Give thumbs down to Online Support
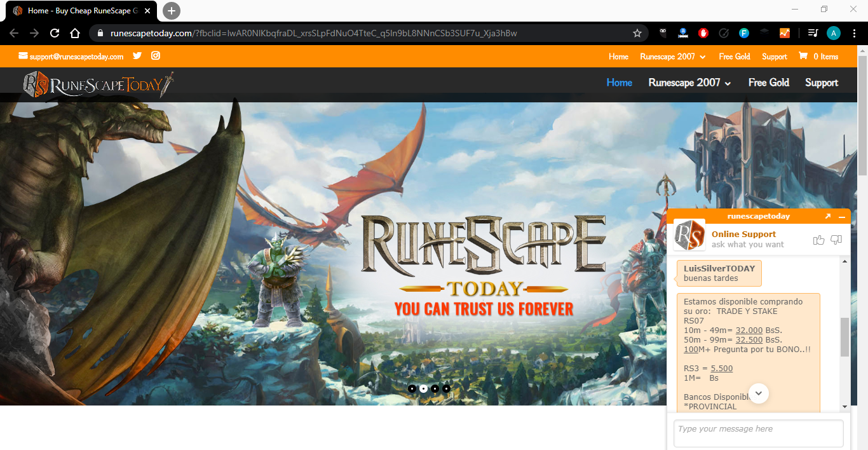Viewport: 868px width, 450px height. click(836, 240)
